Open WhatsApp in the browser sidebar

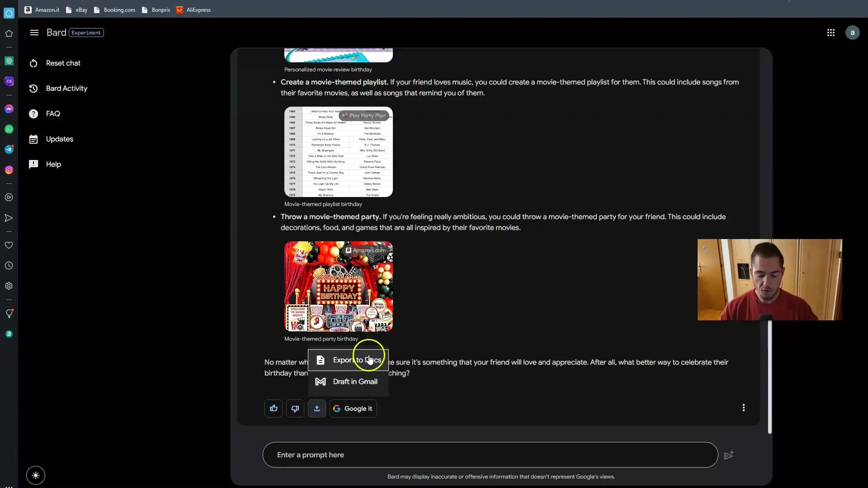pos(9,129)
